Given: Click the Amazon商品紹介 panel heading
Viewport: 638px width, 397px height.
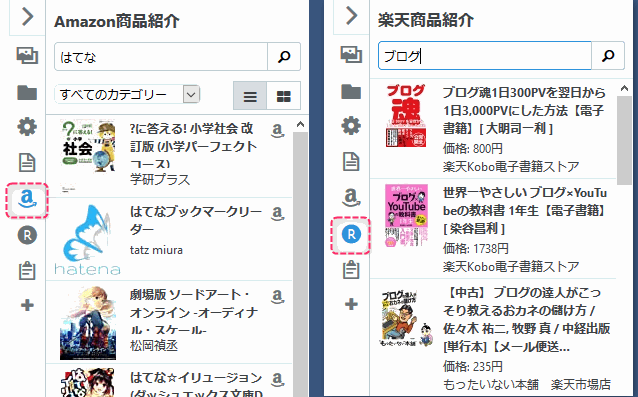Looking at the screenshot, I should click(117, 21).
